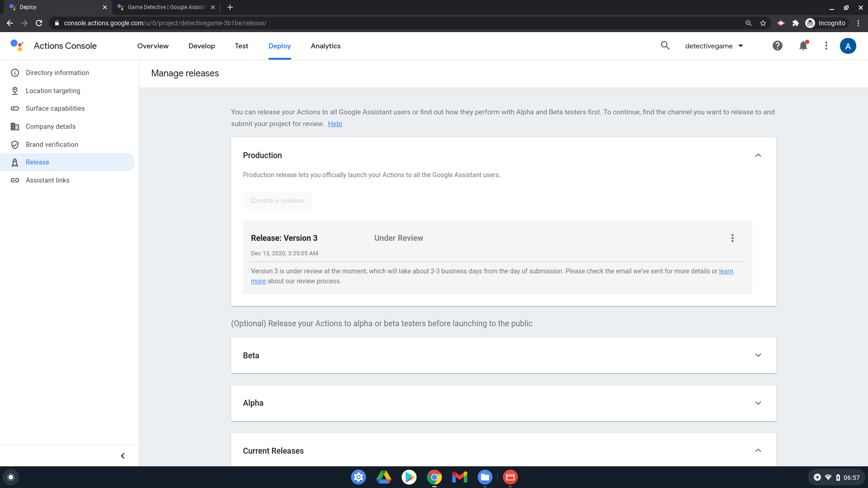This screenshot has width=868, height=488.
Task: Click the Help link
Action: coord(335,124)
